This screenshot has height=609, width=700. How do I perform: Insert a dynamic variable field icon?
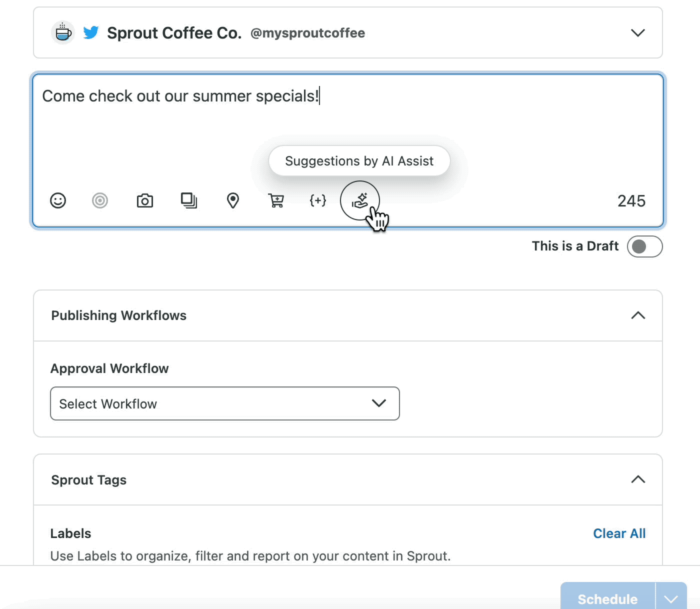pyautogui.click(x=318, y=200)
